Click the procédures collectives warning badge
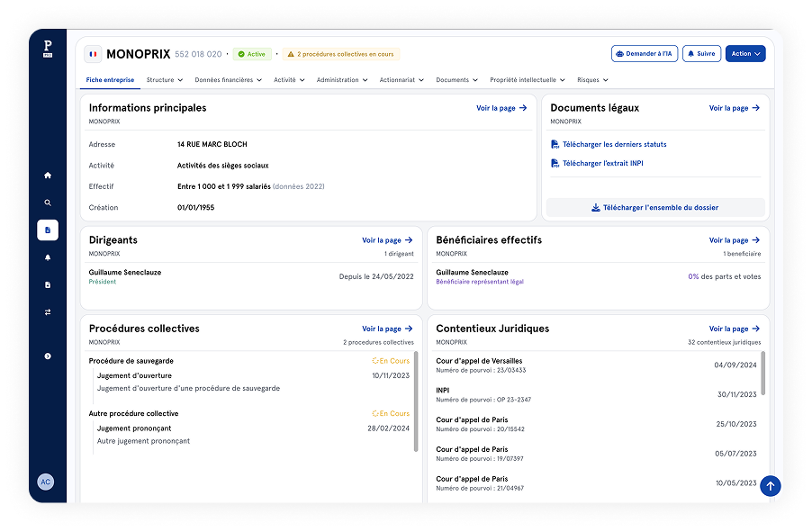This screenshot has width=812, height=532. click(x=341, y=54)
